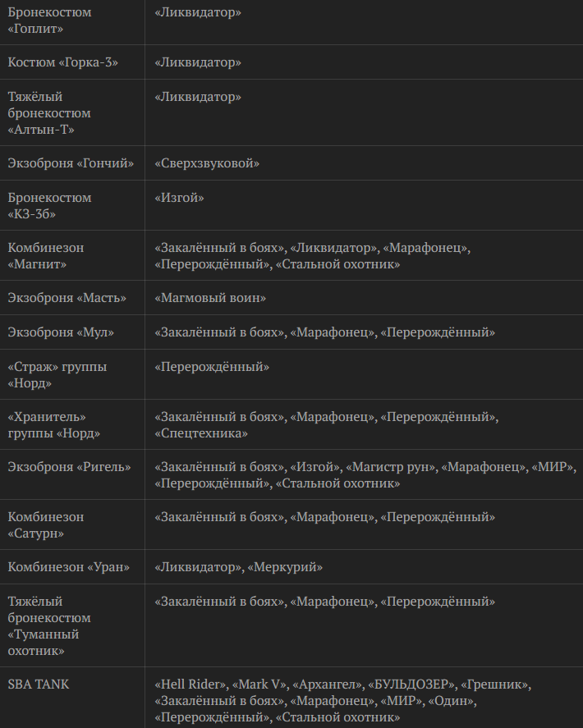Click «БУЛЬДОЗЕР» in SBA TANK row
The width and height of the screenshot is (583, 728).
tap(411, 684)
